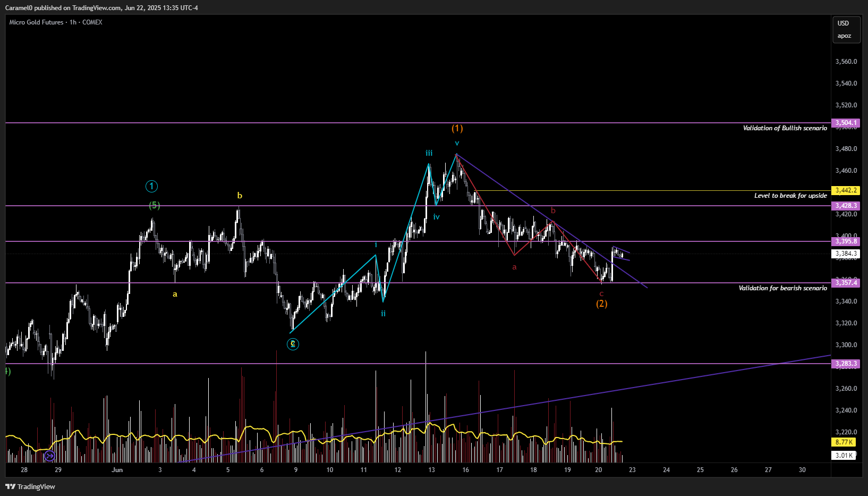
Task: Select the 'Validation for bearish scenario' annotation
Action: [782, 288]
